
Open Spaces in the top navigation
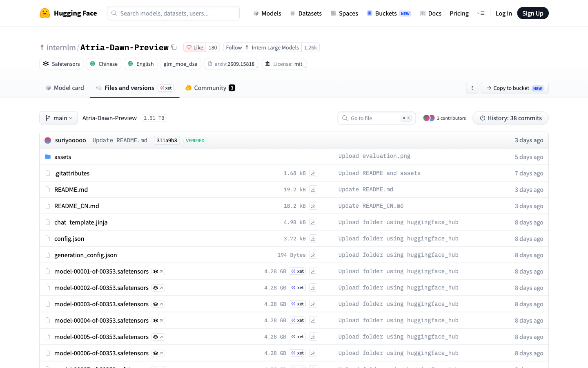(344, 13)
